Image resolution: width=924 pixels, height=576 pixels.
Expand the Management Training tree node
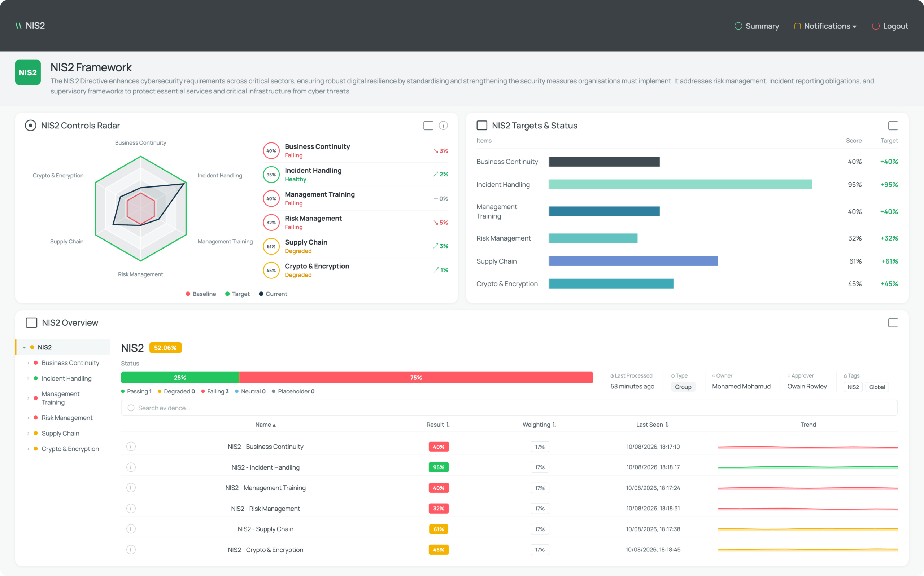28,398
